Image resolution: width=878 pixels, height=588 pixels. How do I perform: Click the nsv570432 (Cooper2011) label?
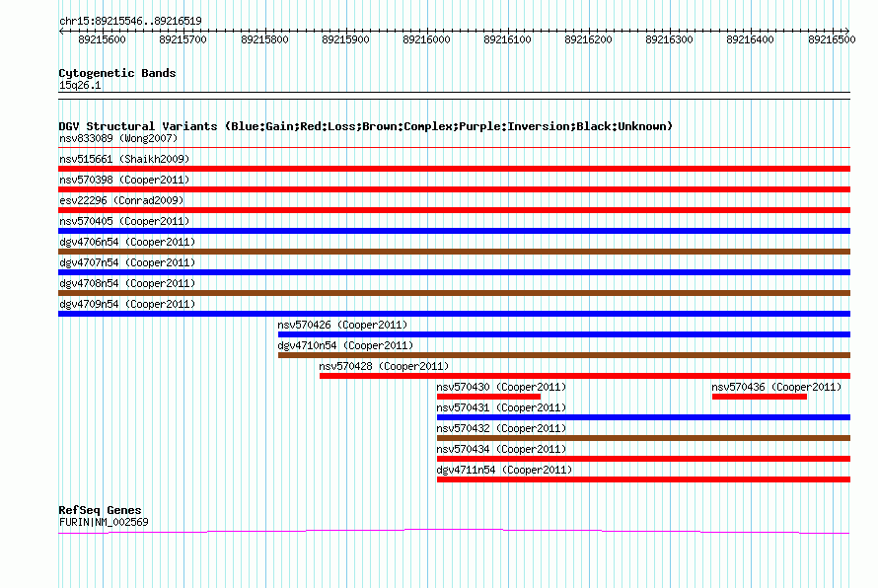[x=502, y=428]
